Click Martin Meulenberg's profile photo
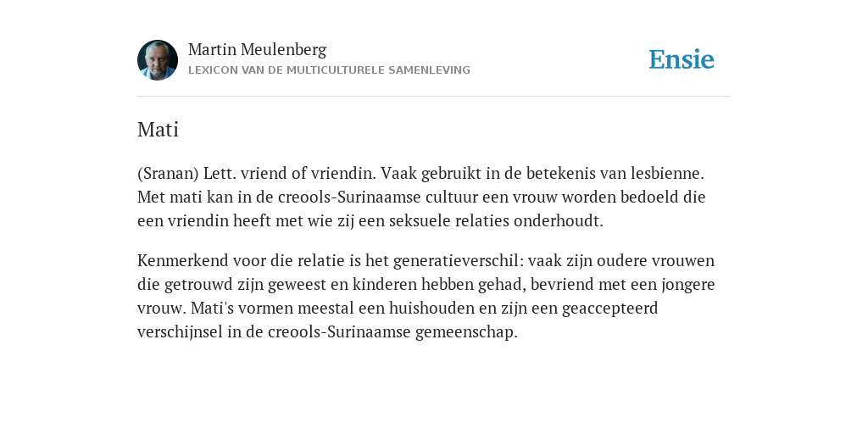This screenshot has width=868, height=434. tap(158, 60)
